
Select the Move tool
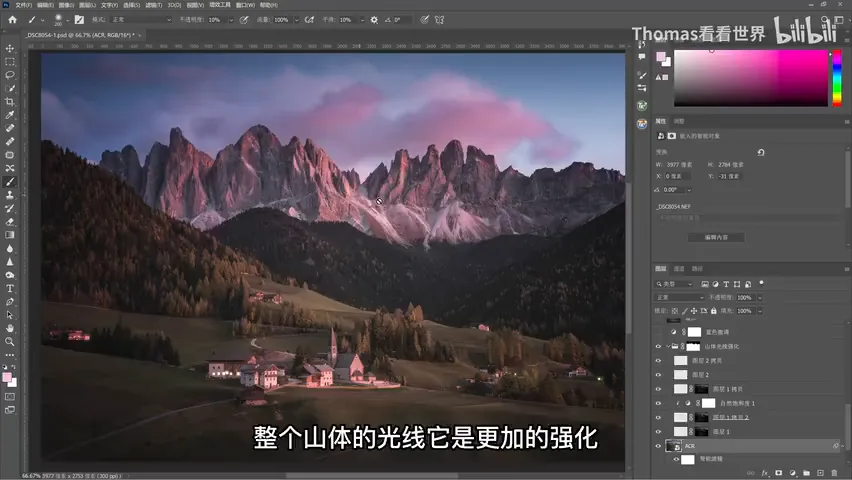[x=10, y=48]
